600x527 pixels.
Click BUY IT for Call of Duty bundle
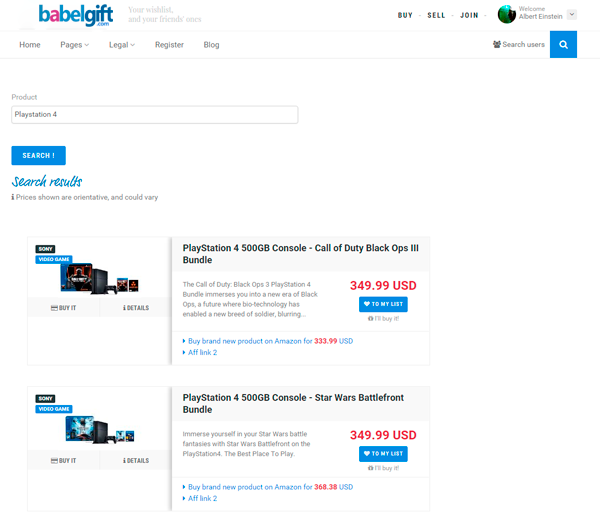tap(64, 308)
